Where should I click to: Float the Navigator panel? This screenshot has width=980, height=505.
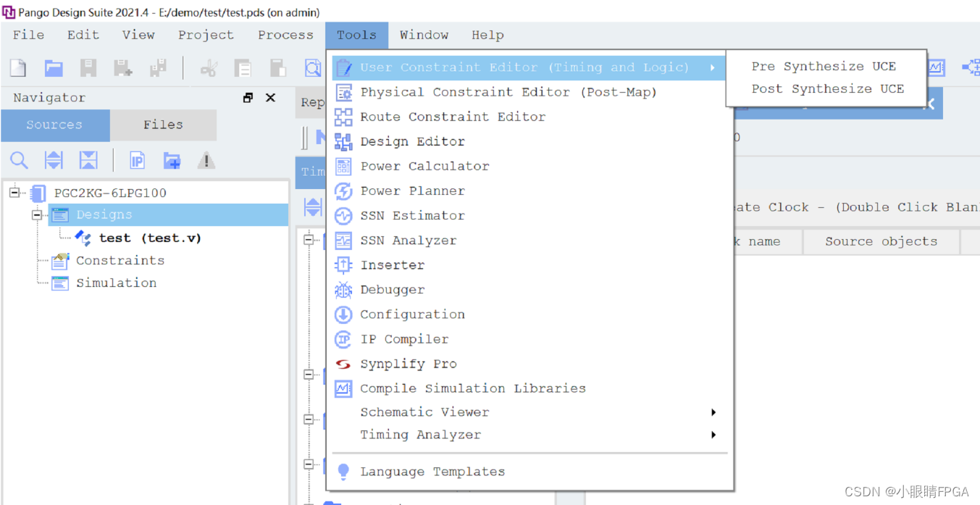248,98
